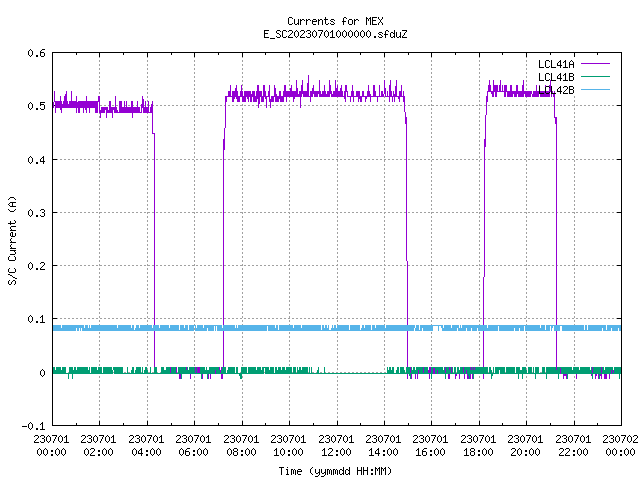Select the filename E_SC20230701000000.sfduZ subtitle
The image size is (640, 480).
click(335, 34)
